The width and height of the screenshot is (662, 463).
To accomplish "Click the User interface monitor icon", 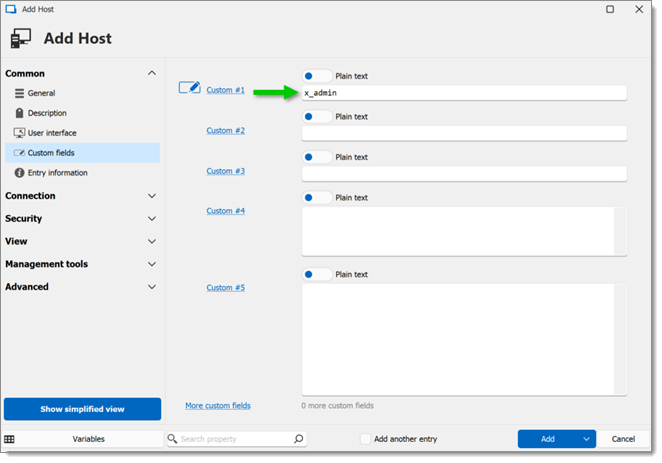I will point(19,133).
